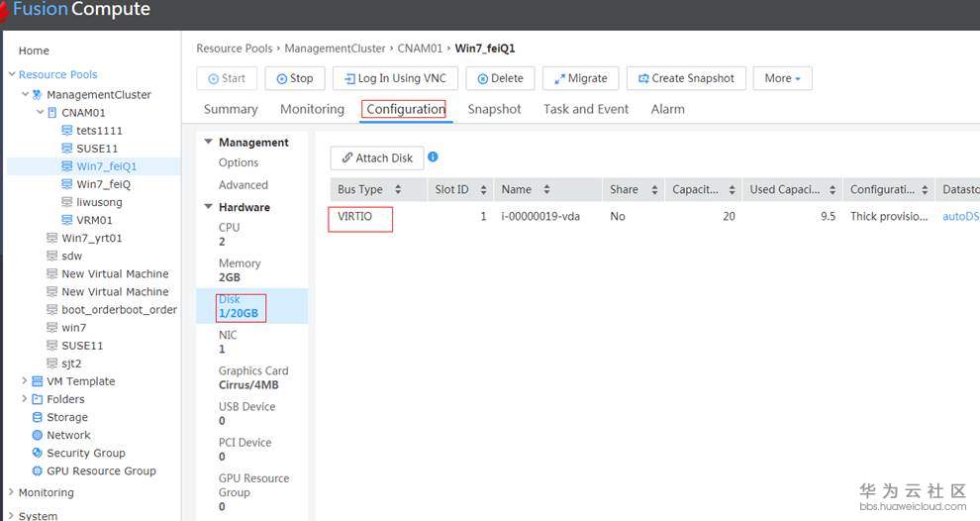This screenshot has width=980, height=521.
Task: Click the Storage icon in sidebar
Action: tap(38, 417)
